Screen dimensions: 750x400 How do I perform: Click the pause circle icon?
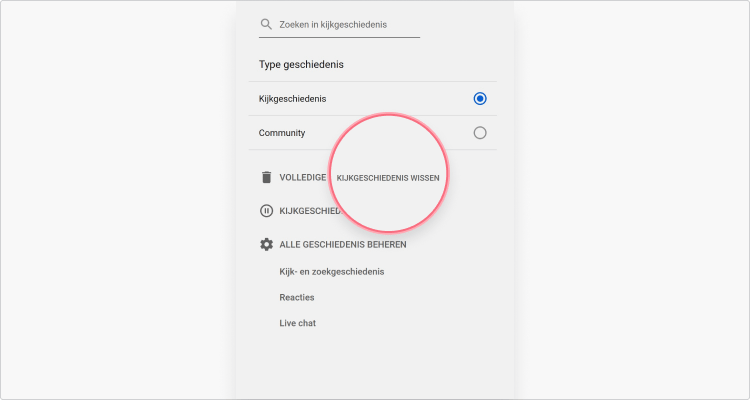coord(266,211)
